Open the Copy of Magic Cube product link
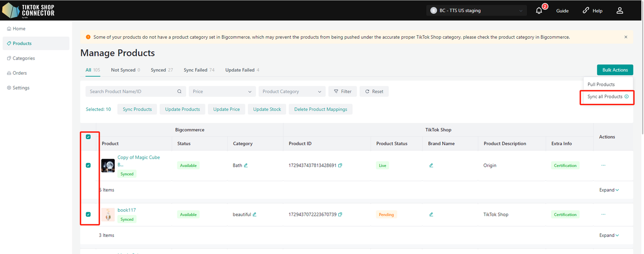Viewport: 644px width, 254px height. coord(138,161)
